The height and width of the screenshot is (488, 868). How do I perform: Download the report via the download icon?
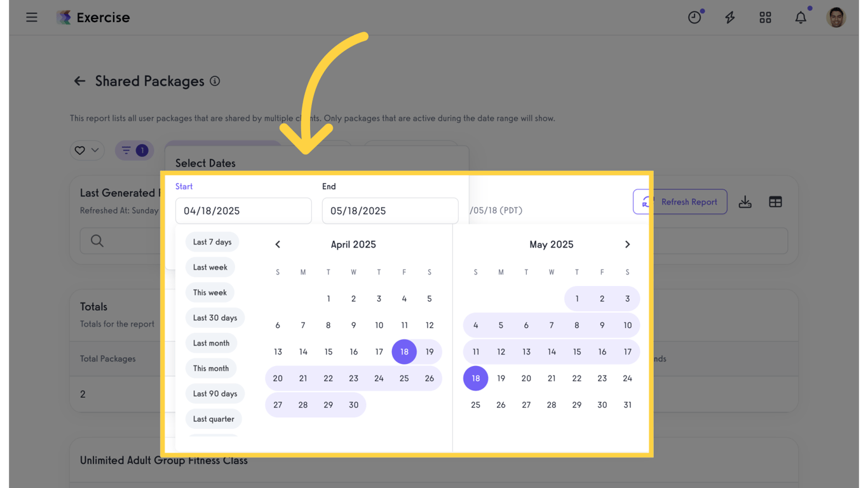[x=745, y=201]
